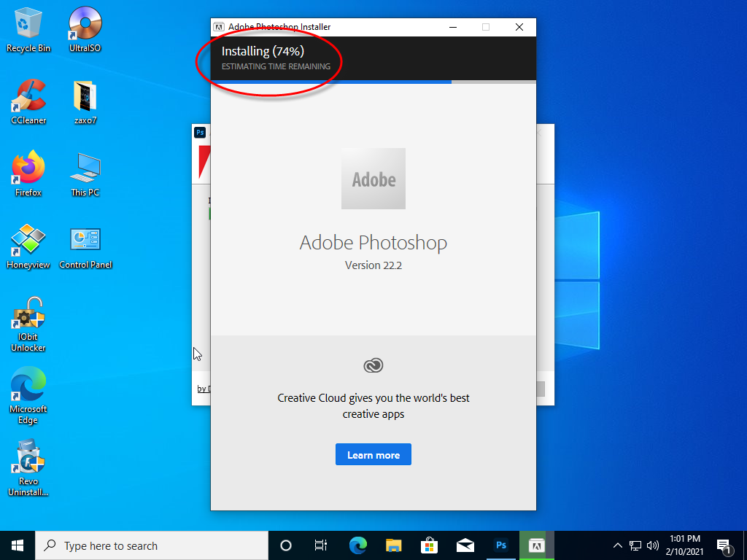Open Microsoft Store from the taskbar
747x560 pixels.
(x=429, y=545)
